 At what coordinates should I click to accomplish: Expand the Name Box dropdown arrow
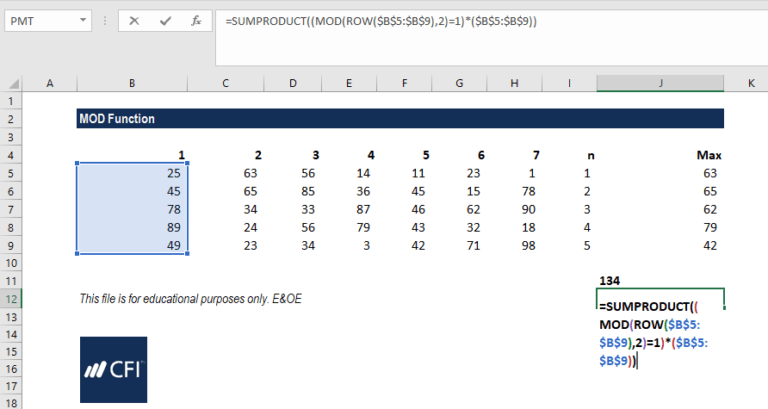[83, 21]
